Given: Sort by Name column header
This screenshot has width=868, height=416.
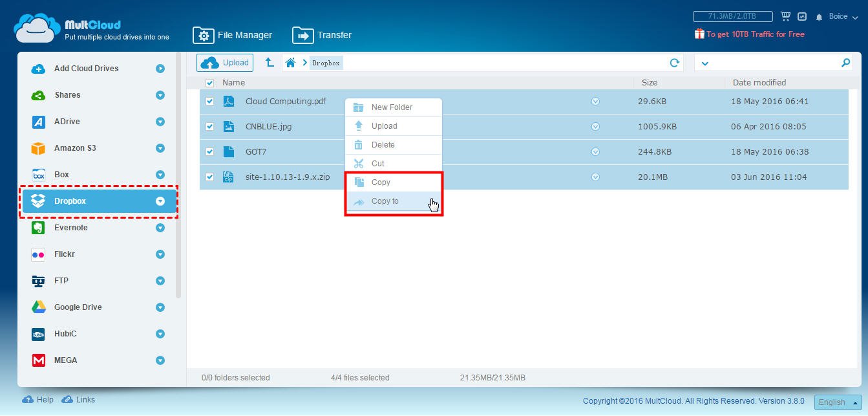Looking at the screenshot, I should pos(233,83).
